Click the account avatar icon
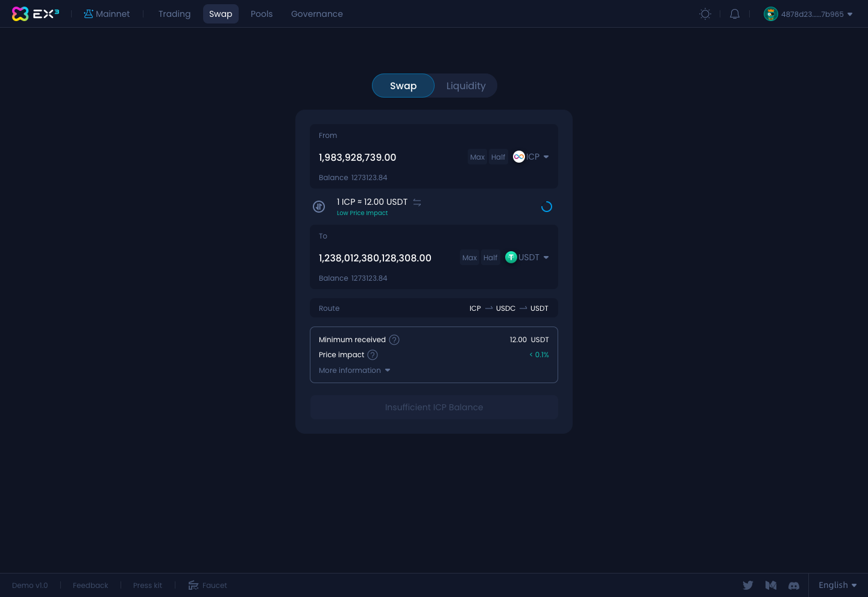 pos(771,14)
